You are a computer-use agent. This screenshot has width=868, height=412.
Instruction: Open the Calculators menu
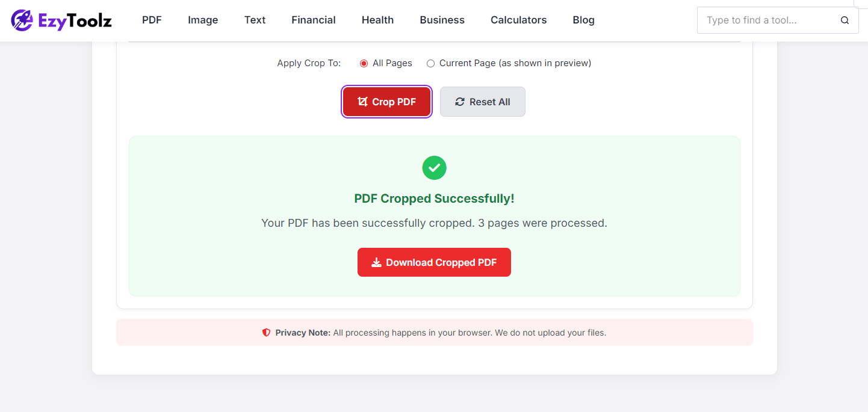click(x=518, y=20)
